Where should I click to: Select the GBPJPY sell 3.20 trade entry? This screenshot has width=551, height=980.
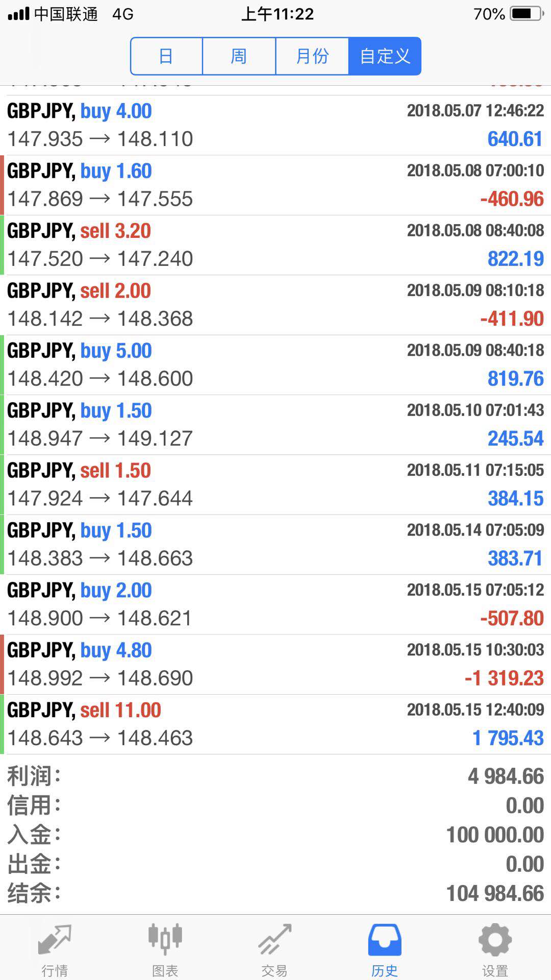(275, 245)
